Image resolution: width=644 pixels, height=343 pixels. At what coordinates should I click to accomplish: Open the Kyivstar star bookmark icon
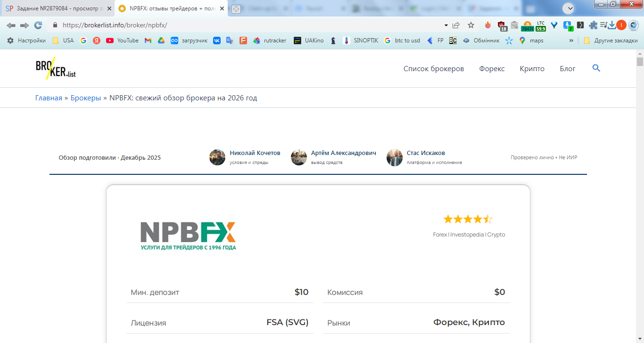pyautogui.click(x=509, y=41)
